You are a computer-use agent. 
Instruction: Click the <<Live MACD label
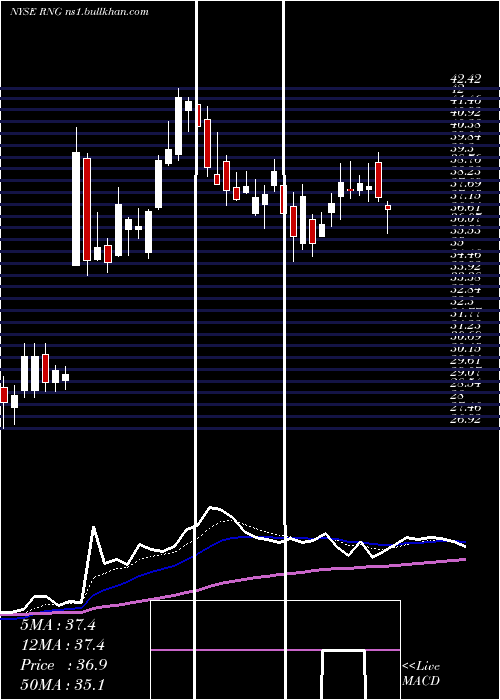421,674
